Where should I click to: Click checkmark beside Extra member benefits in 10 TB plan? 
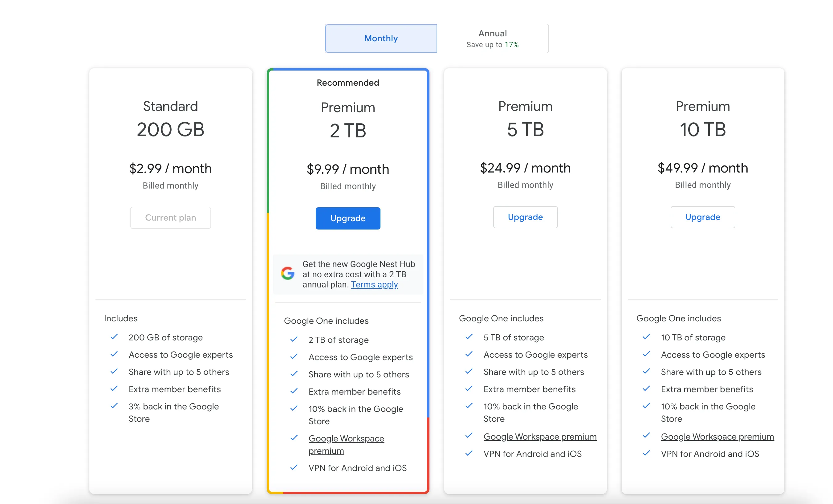646,388
